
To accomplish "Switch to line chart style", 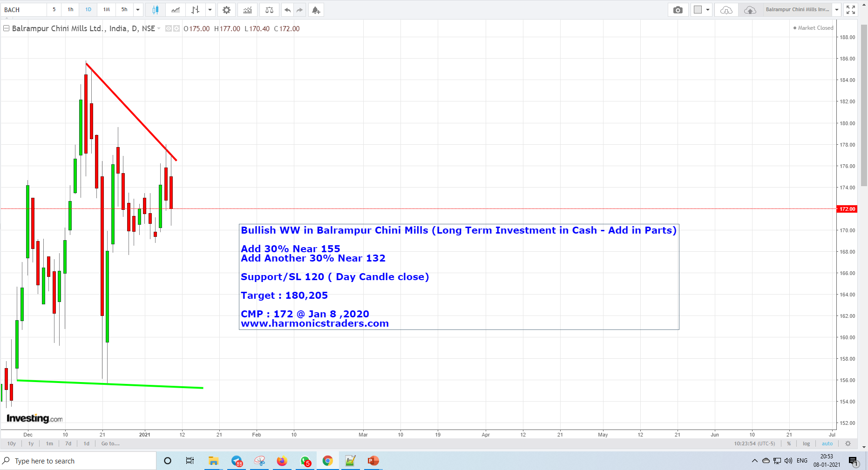I will pos(175,9).
